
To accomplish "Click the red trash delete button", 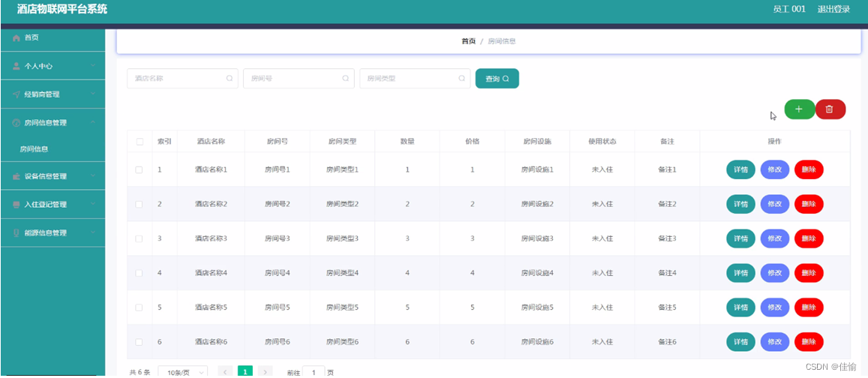I will point(830,109).
